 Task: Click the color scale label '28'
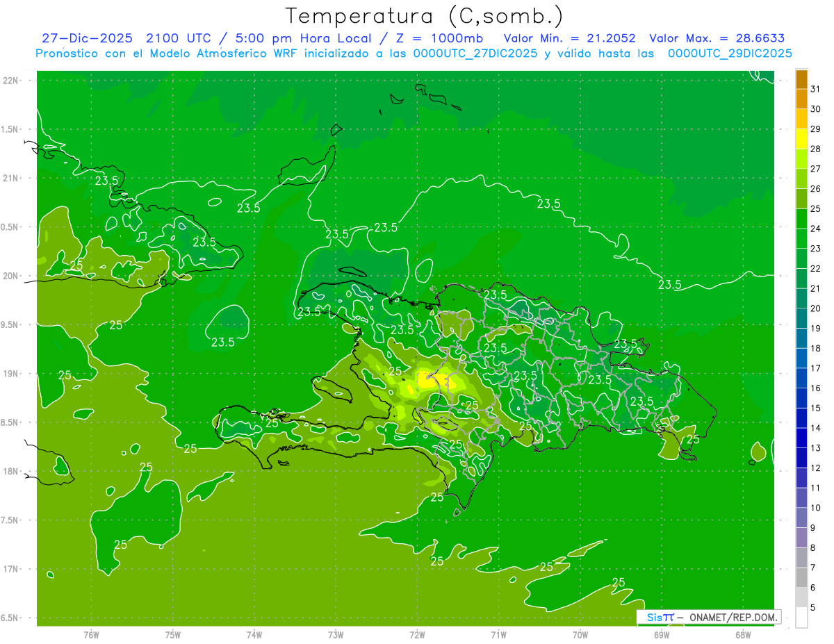pos(815,149)
